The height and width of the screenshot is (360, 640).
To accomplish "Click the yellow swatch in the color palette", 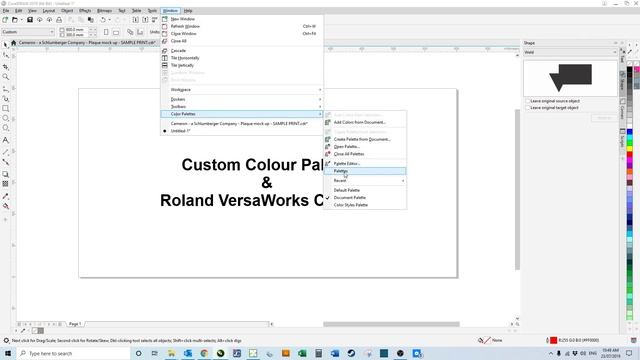I will 629,149.
